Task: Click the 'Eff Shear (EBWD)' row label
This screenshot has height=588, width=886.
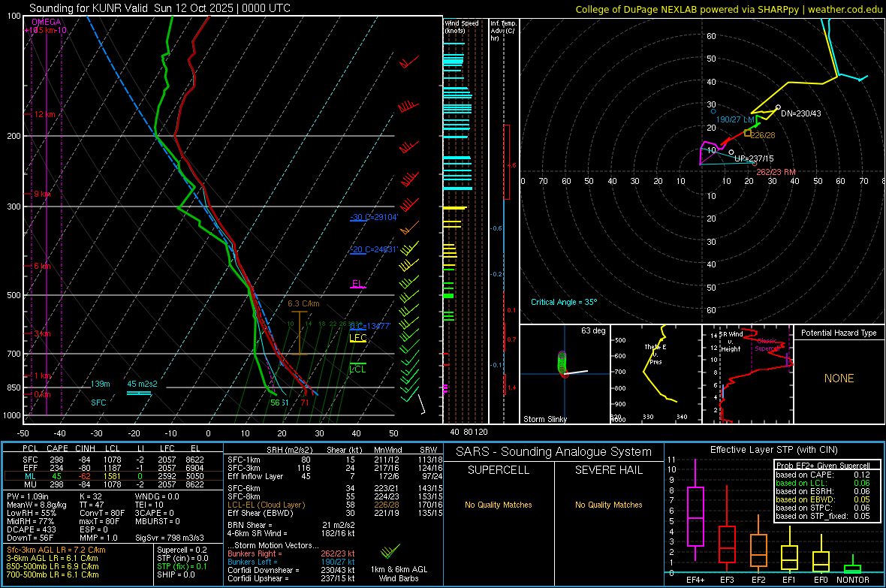Action: (261, 514)
